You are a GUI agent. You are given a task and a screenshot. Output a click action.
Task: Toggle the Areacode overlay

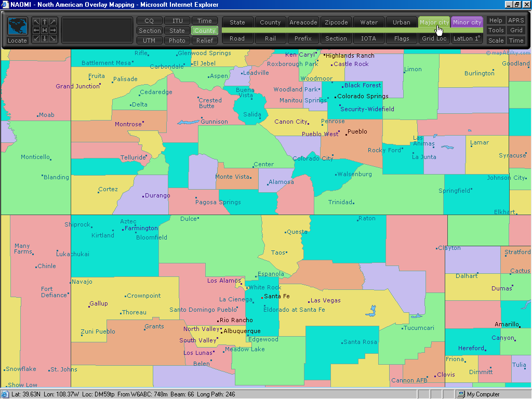click(x=303, y=22)
